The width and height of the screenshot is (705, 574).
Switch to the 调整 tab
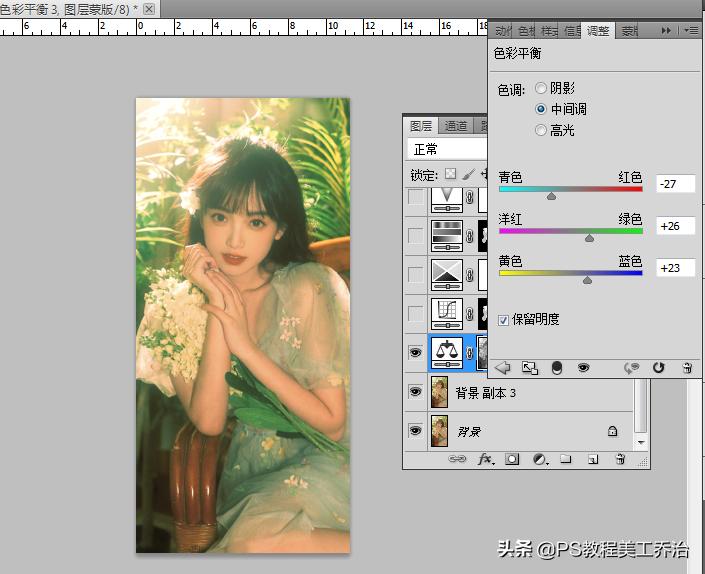(x=598, y=31)
